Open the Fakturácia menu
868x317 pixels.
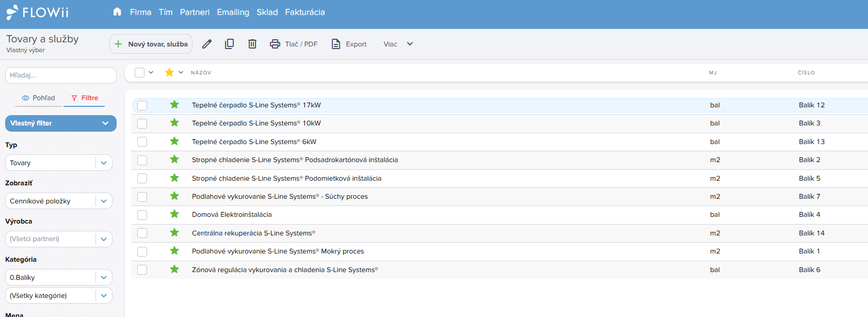(x=305, y=12)
